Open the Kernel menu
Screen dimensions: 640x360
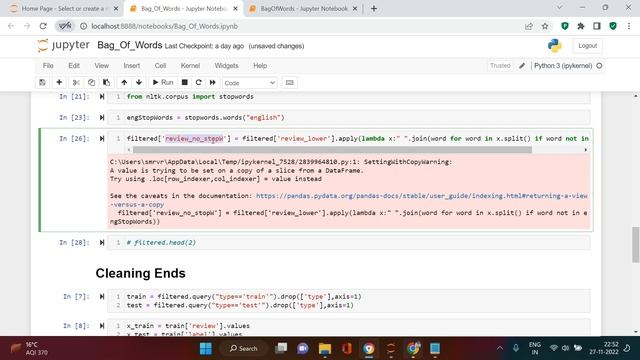click(190, 66)
